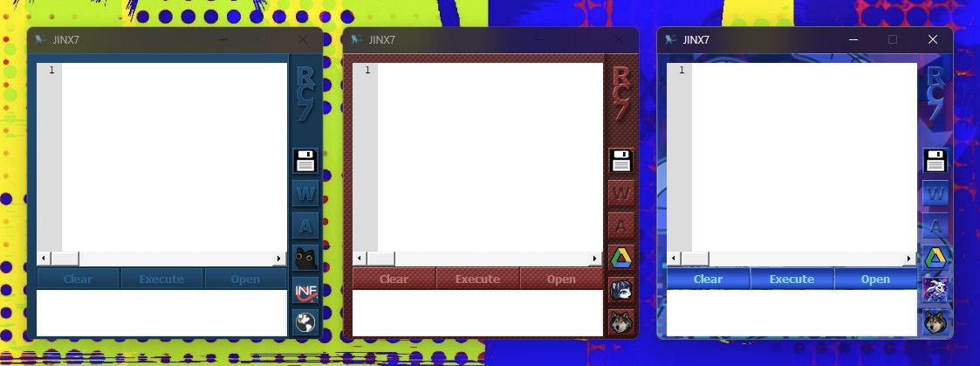Image resolution: width=980 pixels, height=366 pixels.
Task: Click Execute in the red window
Action: pos(477,279)
